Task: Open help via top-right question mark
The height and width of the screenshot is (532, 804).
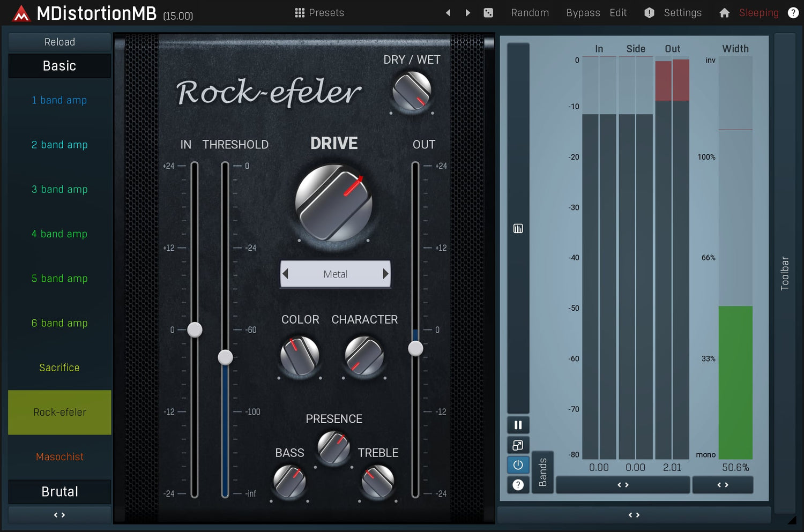Action: click(x=793, y=13)
